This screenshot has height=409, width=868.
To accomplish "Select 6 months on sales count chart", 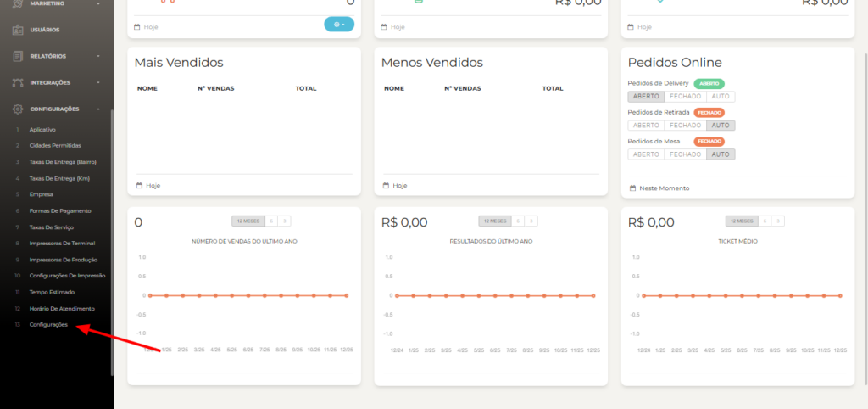I will point(271,221).
